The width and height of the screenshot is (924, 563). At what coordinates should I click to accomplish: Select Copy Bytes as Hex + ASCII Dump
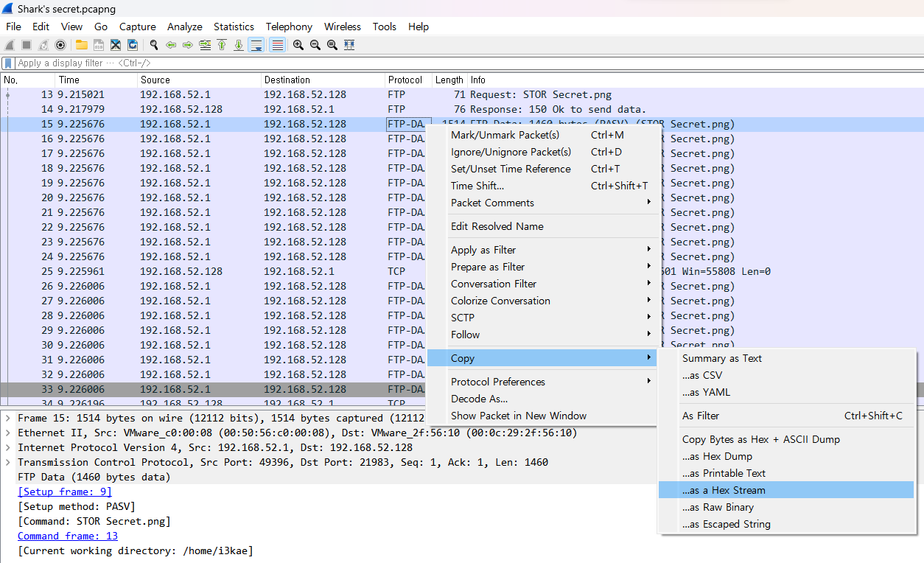point(786,439)
